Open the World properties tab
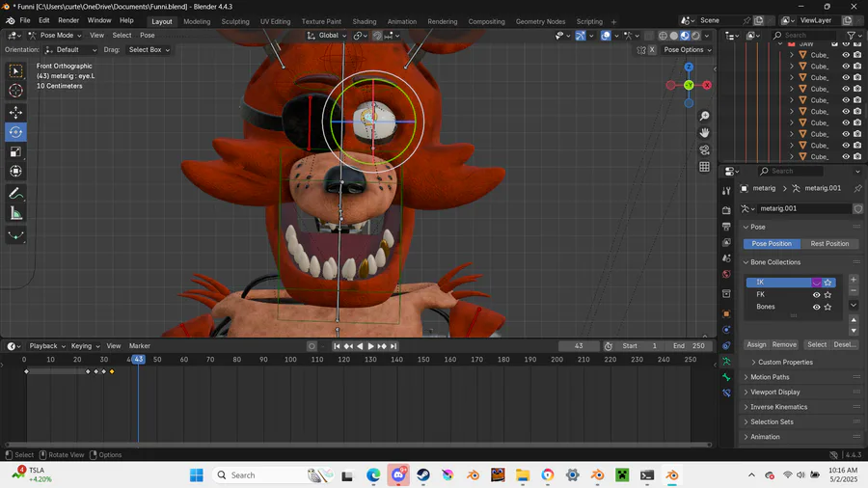Viewport: 868px width, 488px height. pos(726,275)
